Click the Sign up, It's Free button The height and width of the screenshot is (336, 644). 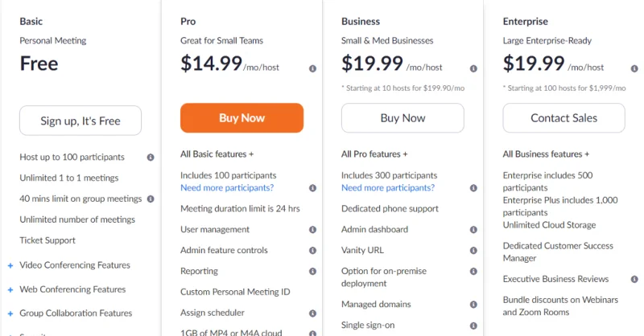(x=80, y=121)
